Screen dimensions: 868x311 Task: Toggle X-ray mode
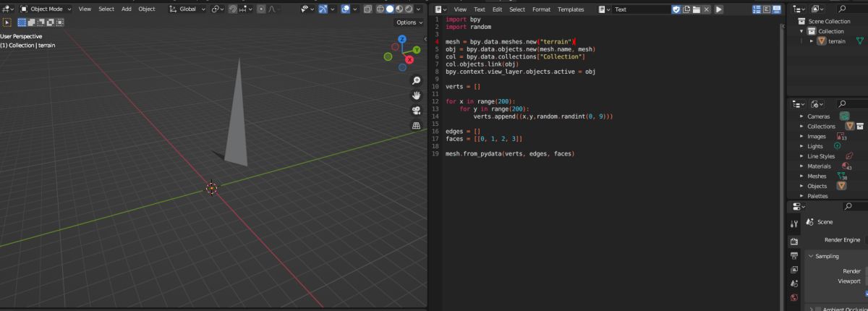tap(368, 9)
